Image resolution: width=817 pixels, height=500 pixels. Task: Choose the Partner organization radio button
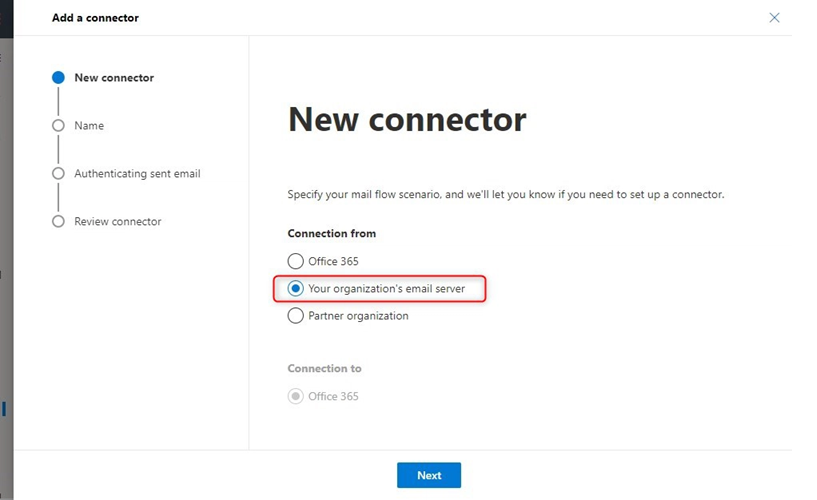coord(295,316)
